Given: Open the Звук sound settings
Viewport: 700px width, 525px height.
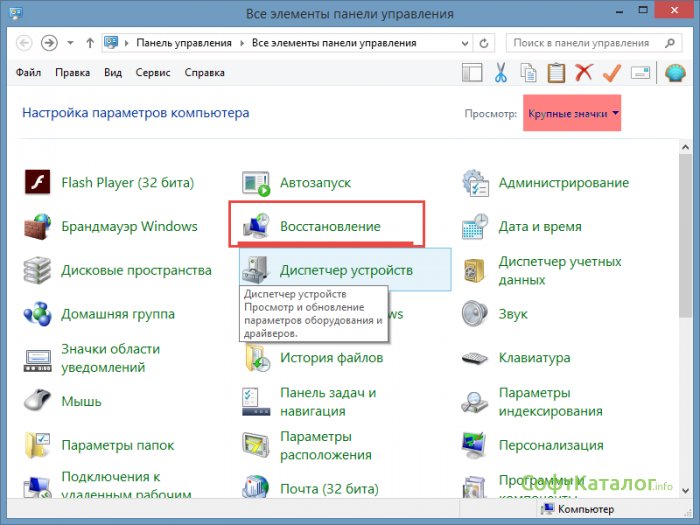Looking at the screenshot, I should pos(513,314).
